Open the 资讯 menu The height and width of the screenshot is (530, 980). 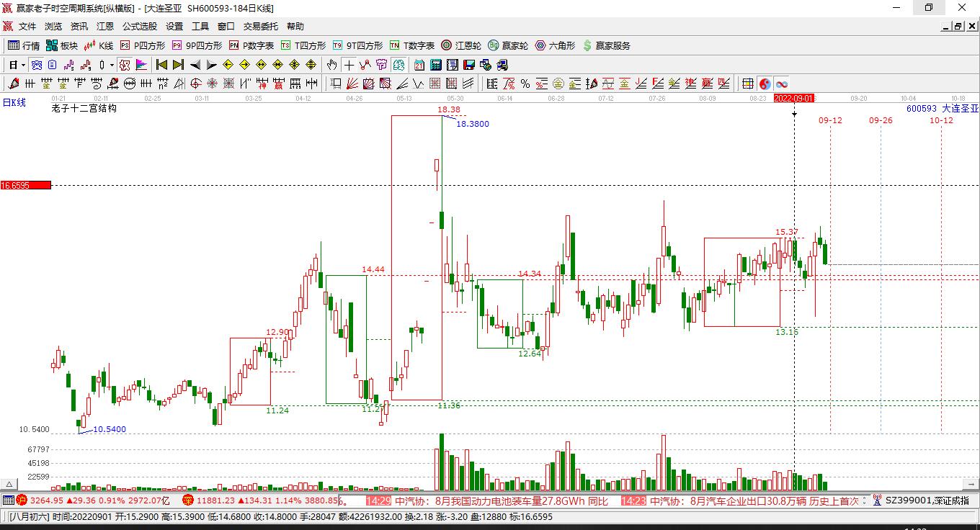79,27
